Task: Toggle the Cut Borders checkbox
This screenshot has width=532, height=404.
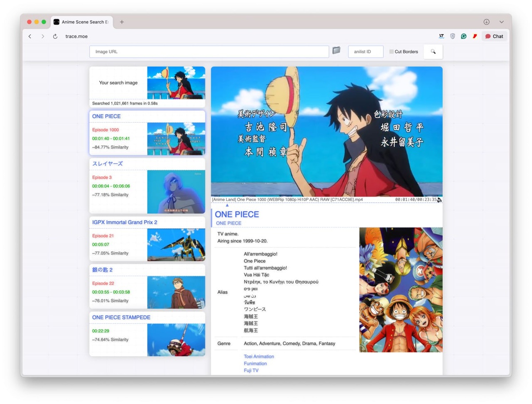Action: pos(391,52)
